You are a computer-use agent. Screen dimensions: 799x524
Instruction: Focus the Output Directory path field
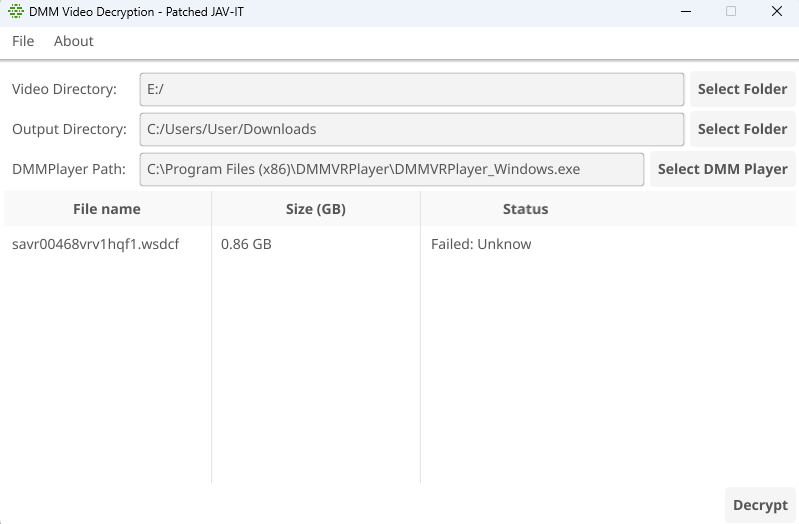click(x=412, y=129)
